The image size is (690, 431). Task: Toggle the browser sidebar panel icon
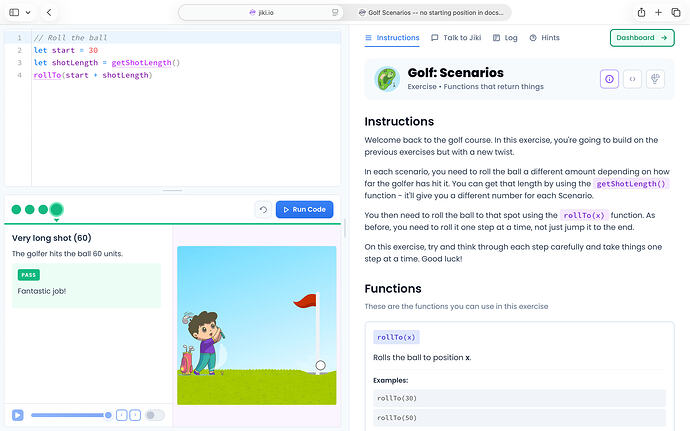(x=14, y=12)
